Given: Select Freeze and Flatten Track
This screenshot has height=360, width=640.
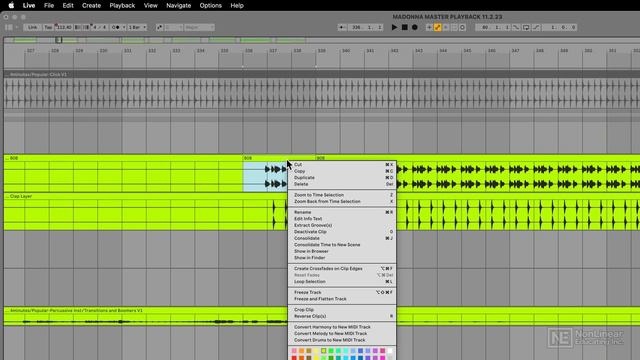Looking at the screenshot, I should (x=342, y=299).
